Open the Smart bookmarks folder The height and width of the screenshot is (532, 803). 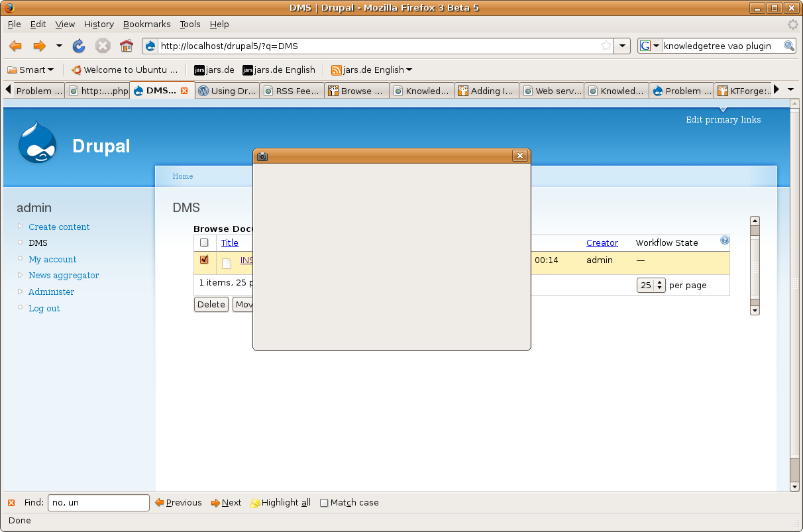coord(30,70)
